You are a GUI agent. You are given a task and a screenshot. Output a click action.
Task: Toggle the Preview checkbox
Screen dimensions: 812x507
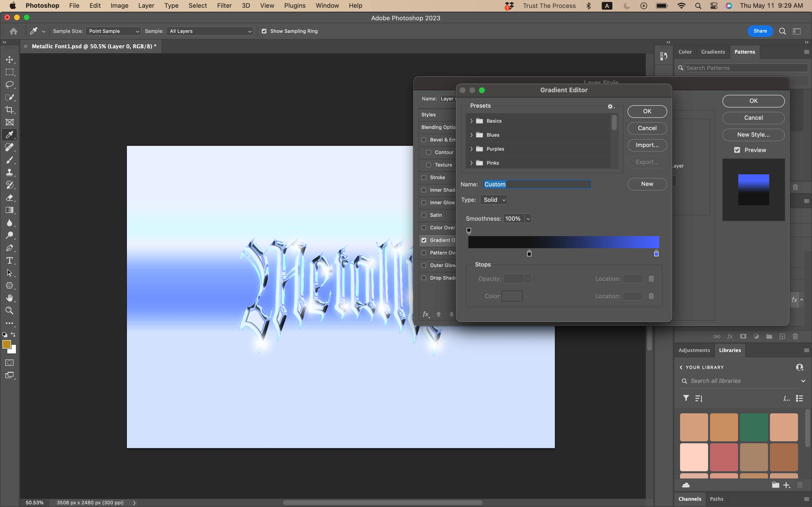(x=737, y=150)
